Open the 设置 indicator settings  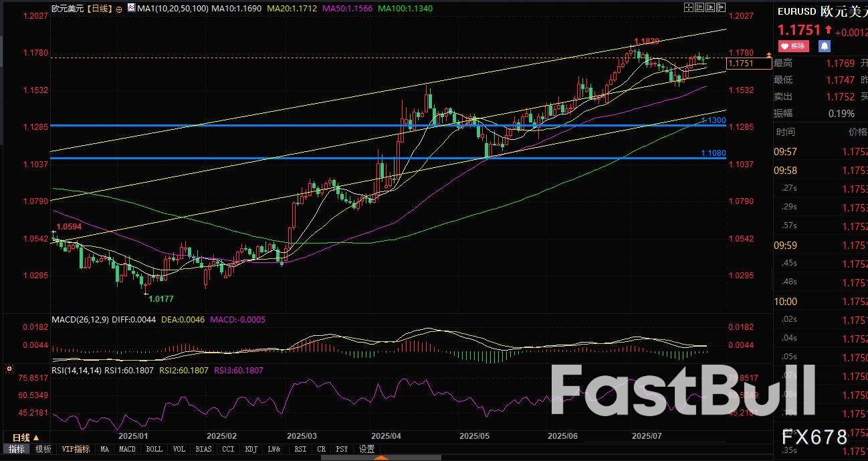[x=366, y=449]
